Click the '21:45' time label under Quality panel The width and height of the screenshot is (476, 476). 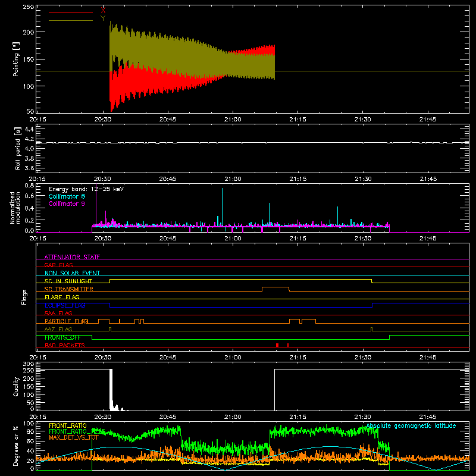tap(428, 417)
